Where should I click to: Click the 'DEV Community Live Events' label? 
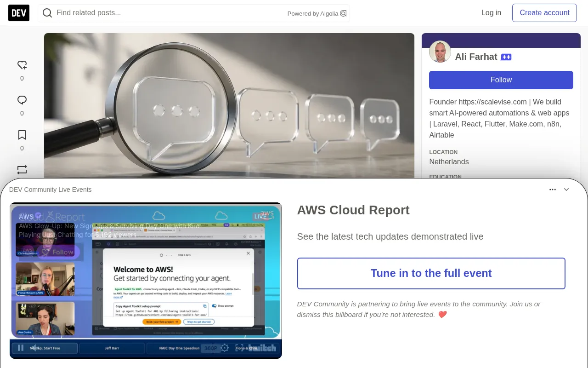(51, 190)
